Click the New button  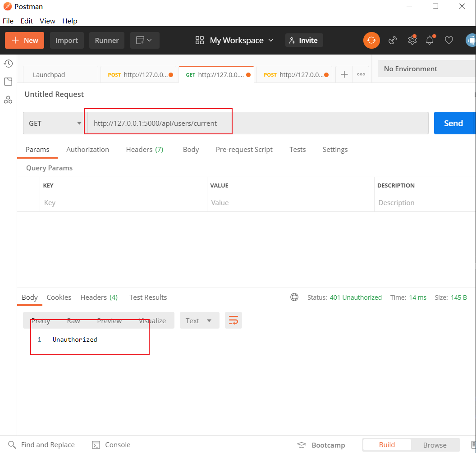25,41
